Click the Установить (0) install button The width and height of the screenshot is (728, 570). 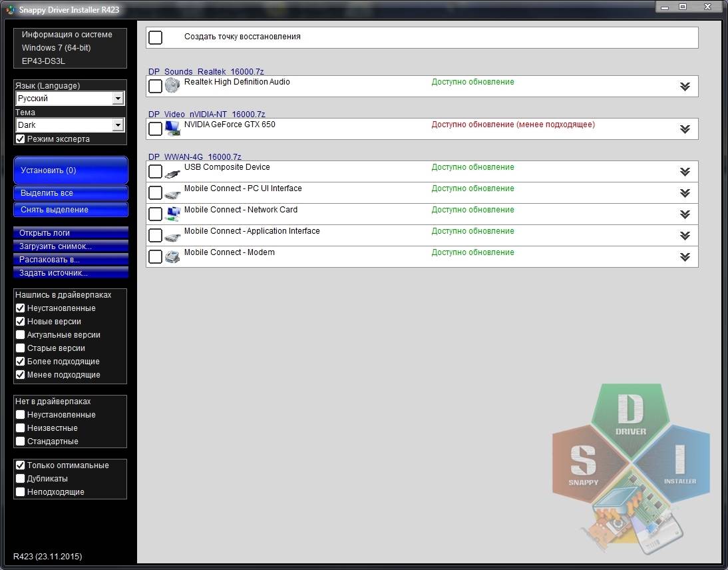click(71, 170)
